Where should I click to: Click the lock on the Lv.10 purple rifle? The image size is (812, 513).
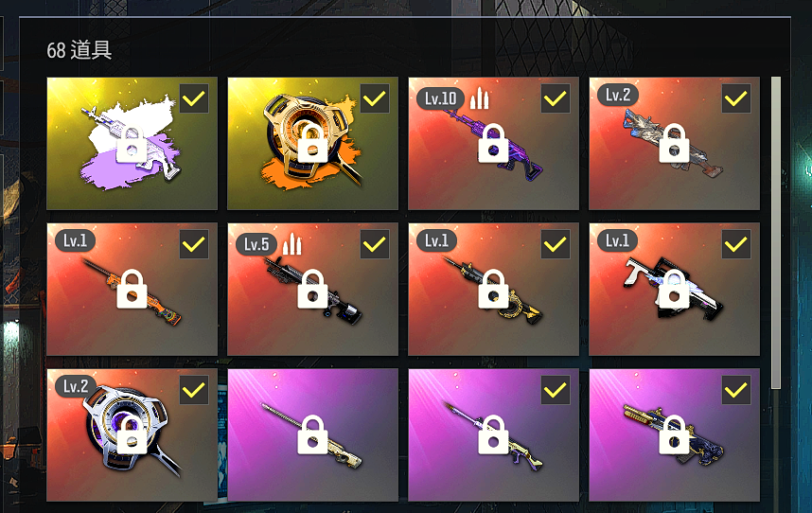click(493, 143)
